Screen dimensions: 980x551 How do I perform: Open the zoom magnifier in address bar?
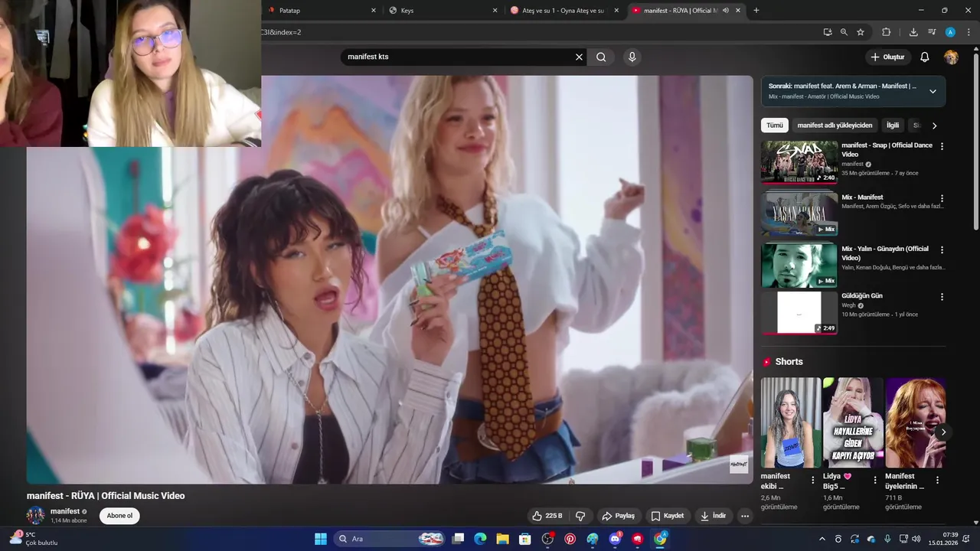(844, 32)
